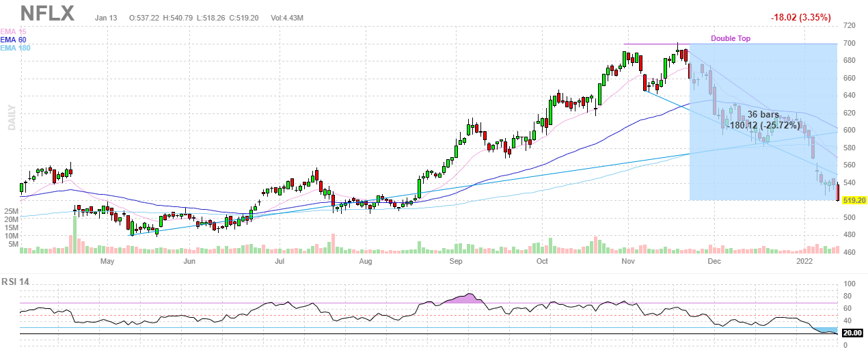Image resolution: width=868 pixels, height=356 pixels.
Task: Click the yellow 519.20 current price tag
Action: click(855, 201)
